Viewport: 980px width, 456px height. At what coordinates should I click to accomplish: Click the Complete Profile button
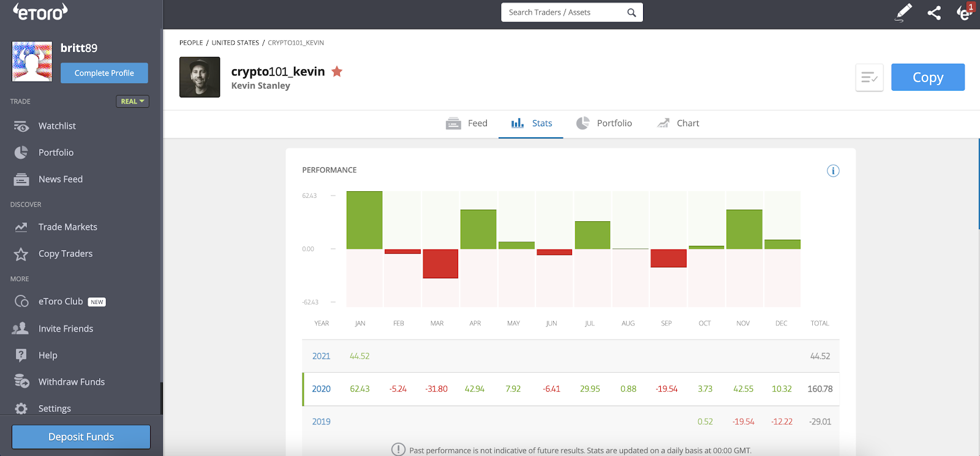click(104, 73)
